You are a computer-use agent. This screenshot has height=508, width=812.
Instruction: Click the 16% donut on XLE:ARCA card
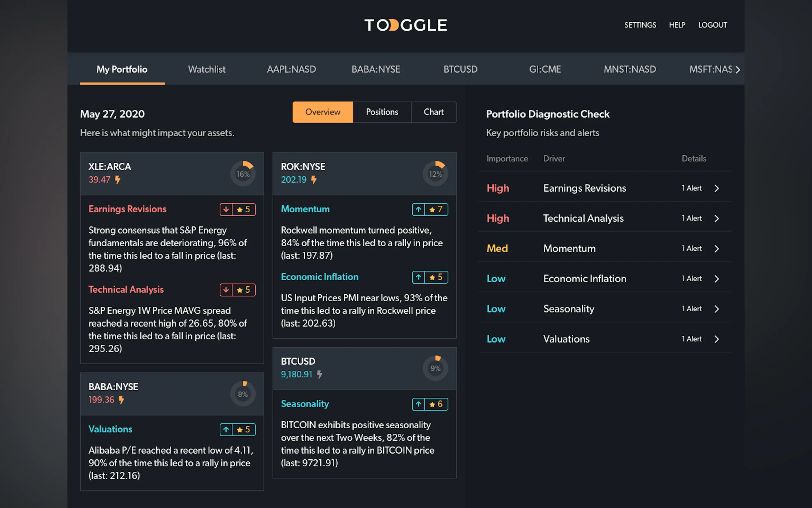(x=243, y=174)
